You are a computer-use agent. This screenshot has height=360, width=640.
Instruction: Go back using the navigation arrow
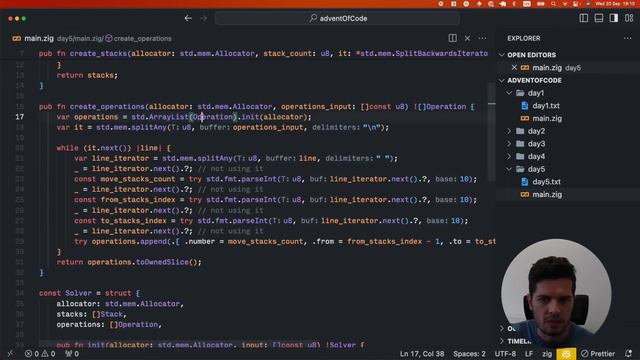pos(188,18)
